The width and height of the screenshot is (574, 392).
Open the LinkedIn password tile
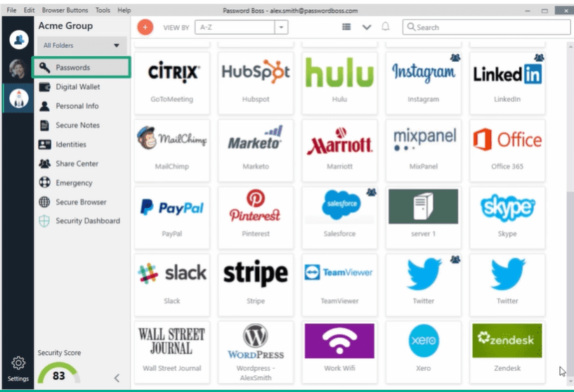(x=507, y=83)
